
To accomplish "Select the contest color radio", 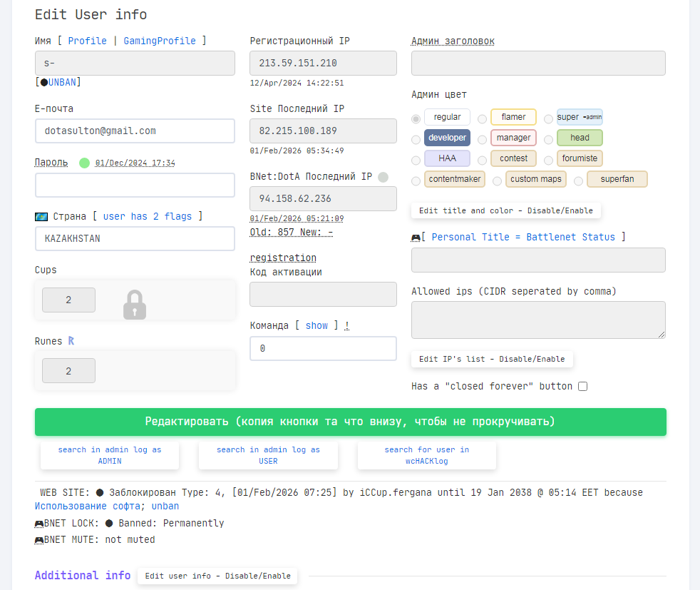I will tap(482, 160).
